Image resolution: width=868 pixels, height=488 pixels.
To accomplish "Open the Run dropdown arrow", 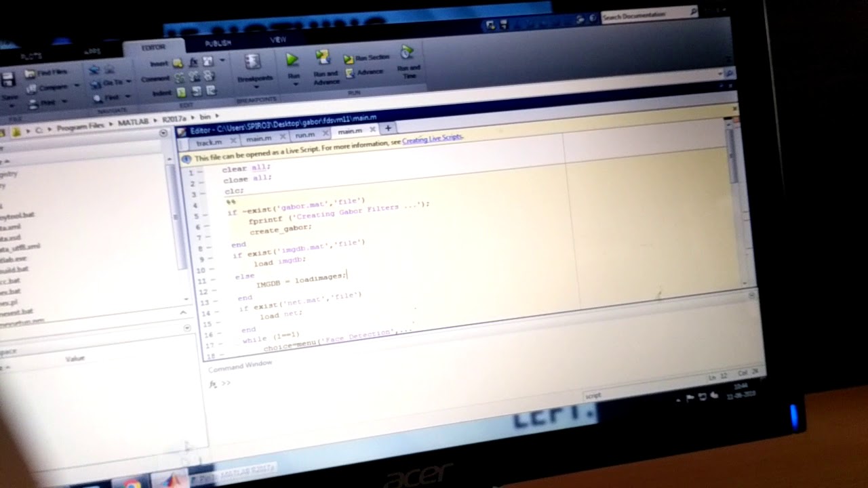I will tap(294, 85).
